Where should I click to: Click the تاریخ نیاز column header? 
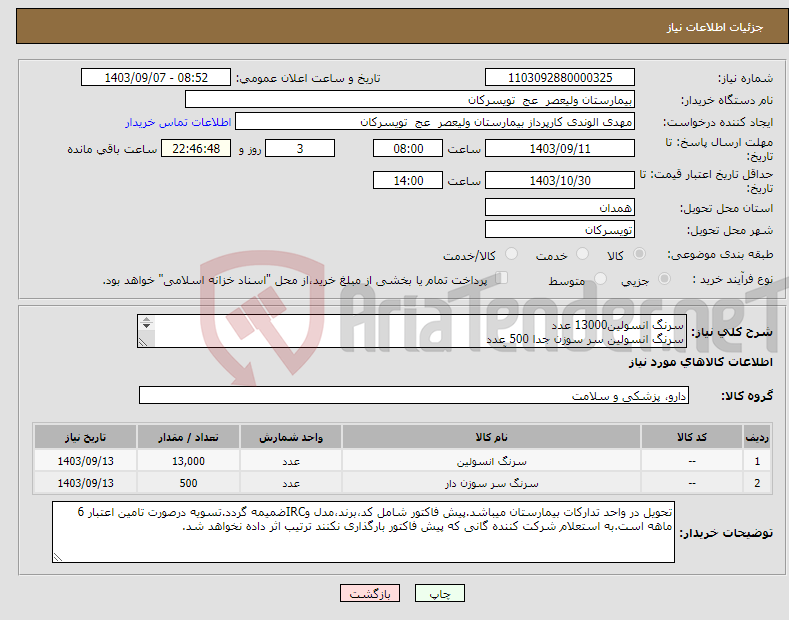pos(86,437)
